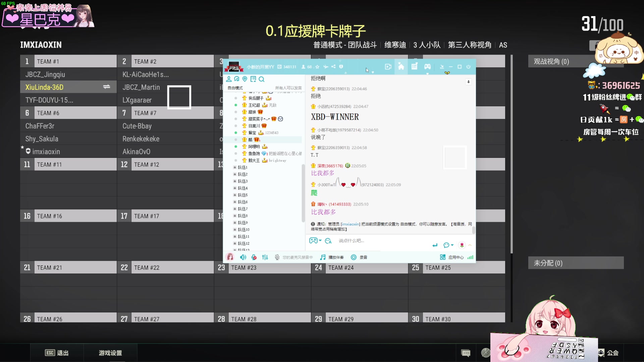Click the YY chat area scrollbar
The height and width of the screenshot is (362, 644).
click(474, 230)
